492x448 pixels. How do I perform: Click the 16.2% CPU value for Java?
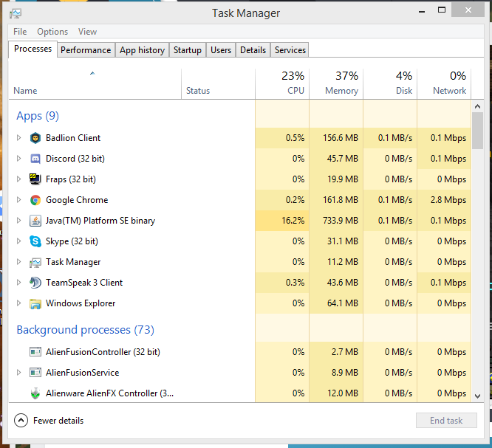(x=282, y=221)
